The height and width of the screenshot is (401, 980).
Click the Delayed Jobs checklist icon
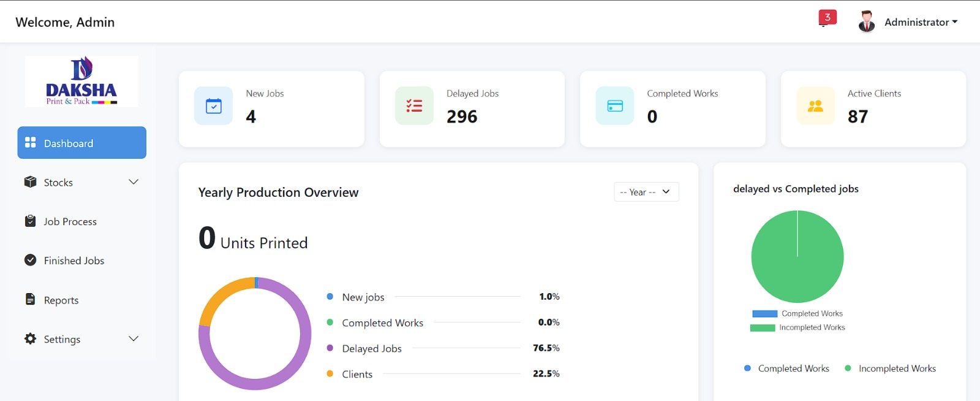(x=414, y=106)
